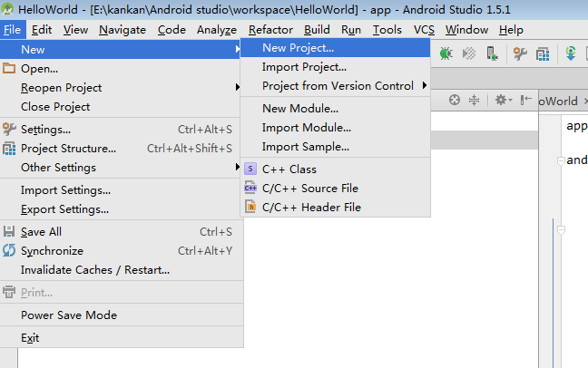Expand the Other Settings submenu arrow
588x368 pixels.
[x=237, y=167]
